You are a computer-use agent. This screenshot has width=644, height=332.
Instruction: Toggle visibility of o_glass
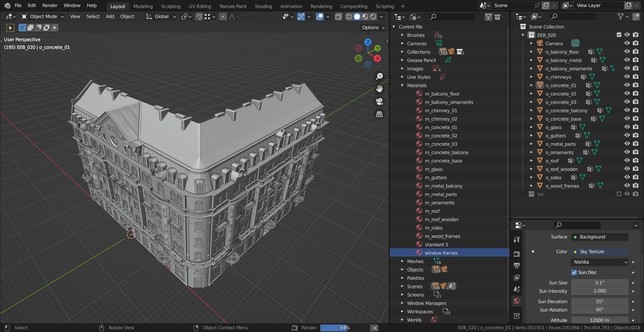point(627,127)
